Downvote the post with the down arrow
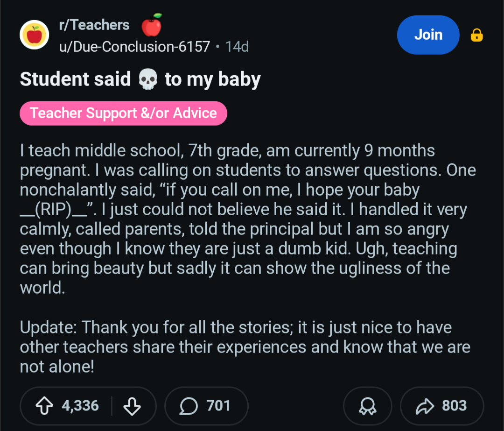 (x=132, y=406)
